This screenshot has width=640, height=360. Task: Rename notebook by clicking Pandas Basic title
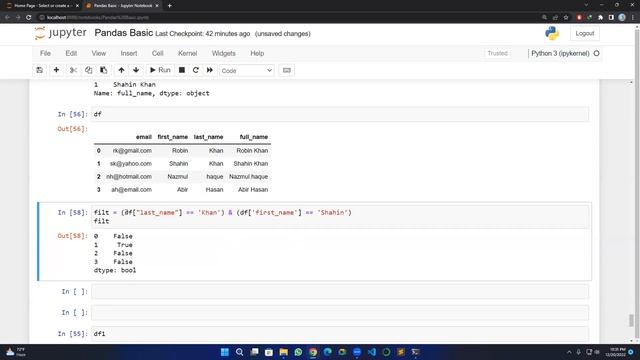click(x=124, y=33)
